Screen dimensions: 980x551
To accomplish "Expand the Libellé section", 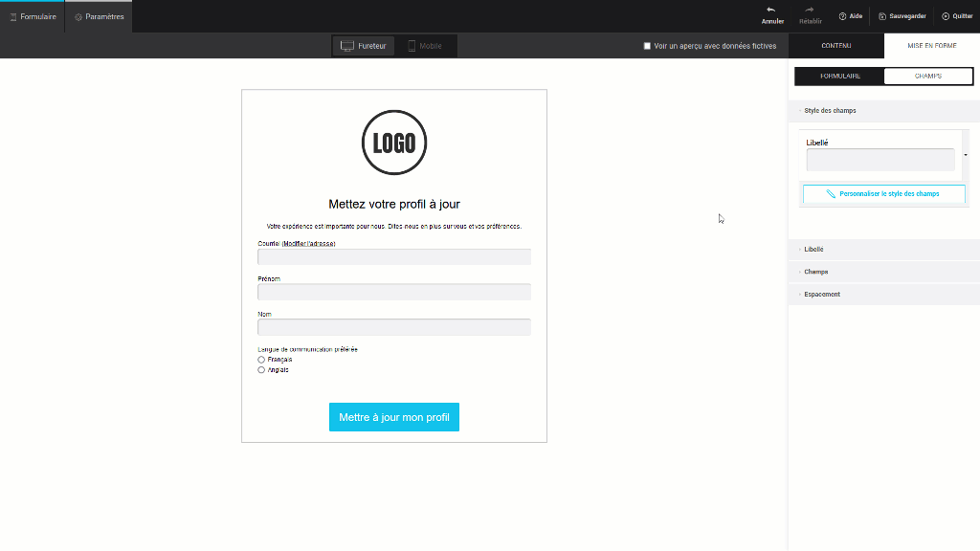I will [x=813, y=250].
